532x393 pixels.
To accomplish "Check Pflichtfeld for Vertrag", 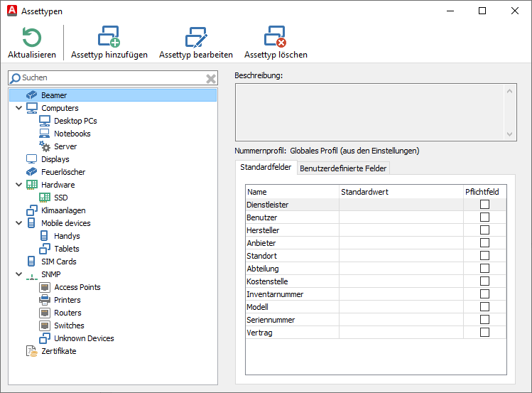I will click(x=484, y=333).
